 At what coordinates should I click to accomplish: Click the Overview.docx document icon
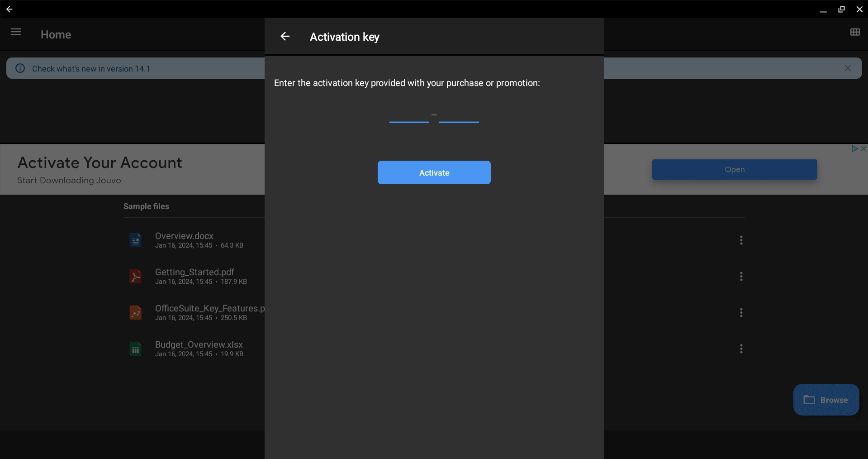[135, 240]
